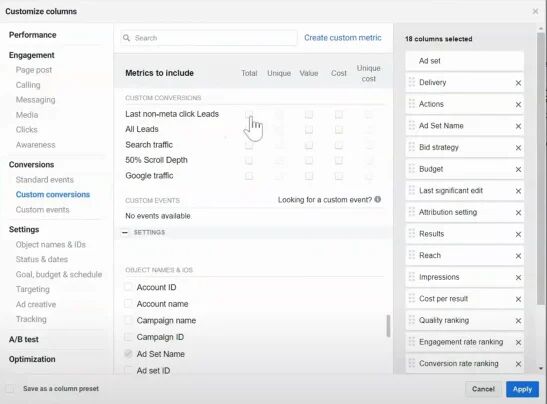Image resolution: width=547 pixels, height=404 pixels.
Task: Open the A/B test category
Action: coord(24,339)
